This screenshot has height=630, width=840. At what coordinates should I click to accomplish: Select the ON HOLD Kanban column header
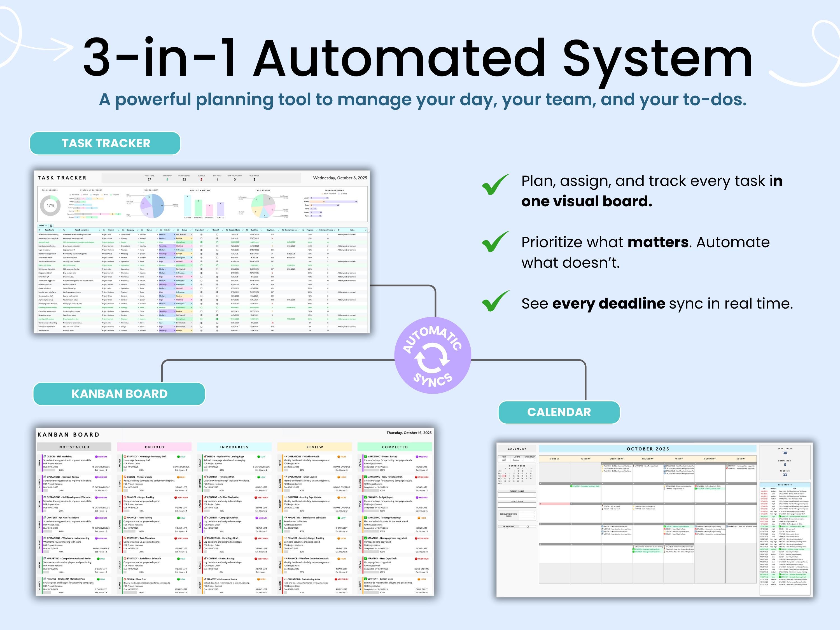tap(154, 447)
